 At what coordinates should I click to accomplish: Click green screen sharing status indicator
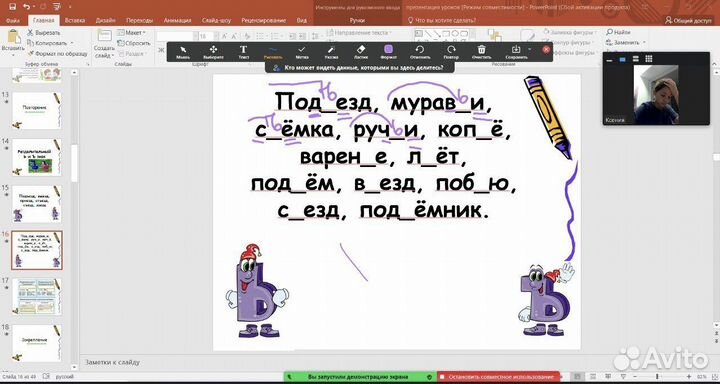[360, 377]
